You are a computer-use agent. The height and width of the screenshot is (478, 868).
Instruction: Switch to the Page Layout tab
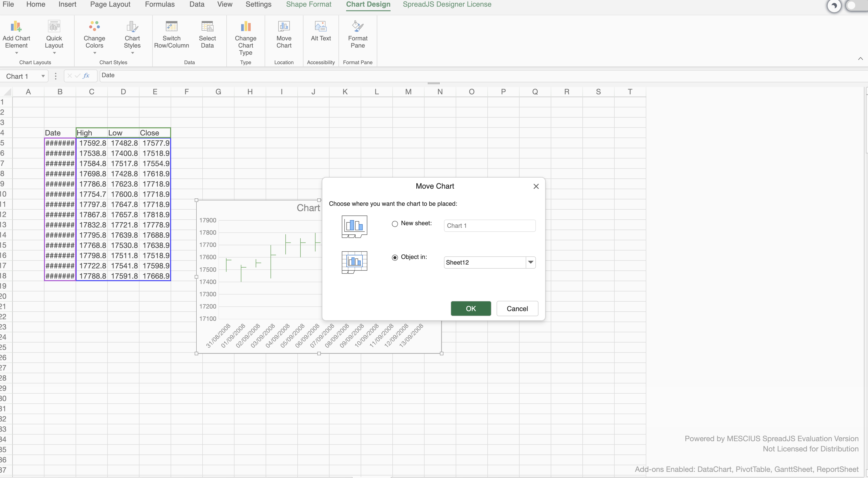point(110,4)
